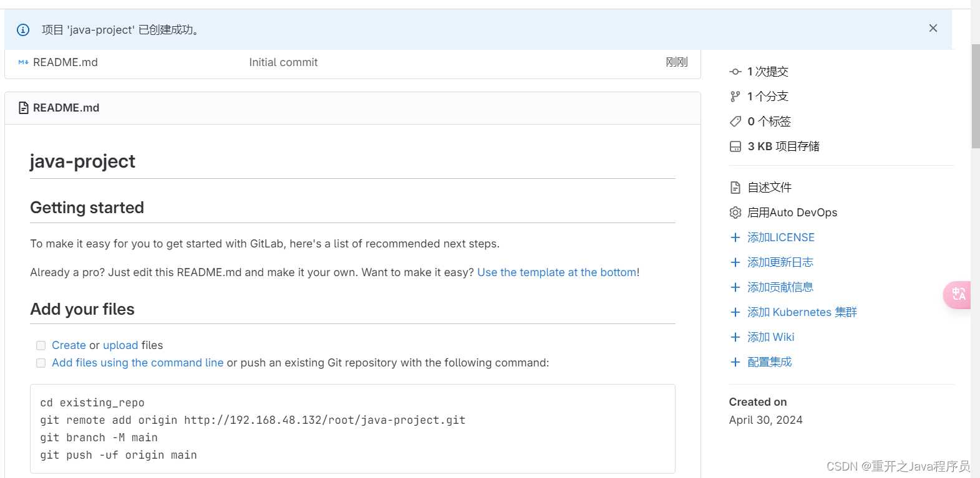Click the disk icon beside 3 KB 项目存储

pyautogui.click(x=735, y=146)
